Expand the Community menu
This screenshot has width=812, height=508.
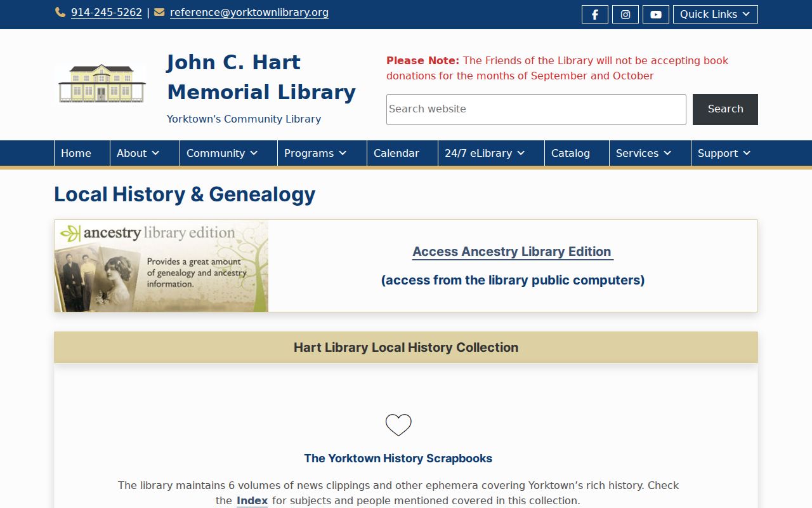tap(228, 153)
